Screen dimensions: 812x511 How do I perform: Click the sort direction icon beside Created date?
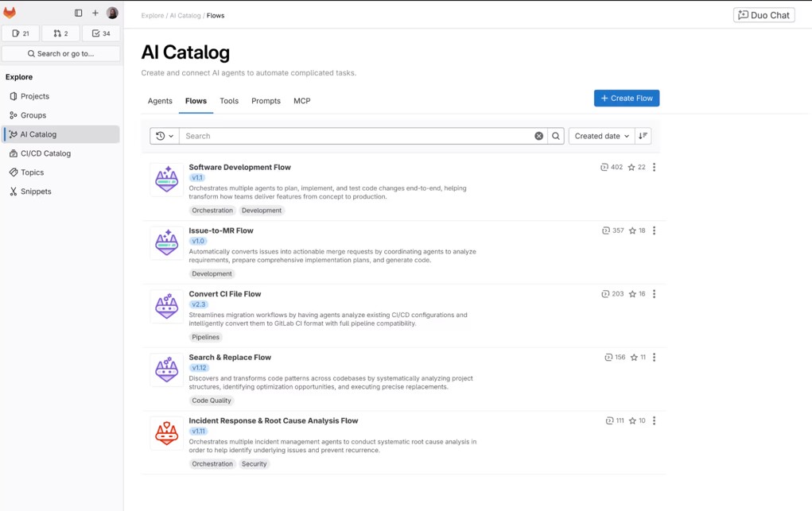point(643,135)
